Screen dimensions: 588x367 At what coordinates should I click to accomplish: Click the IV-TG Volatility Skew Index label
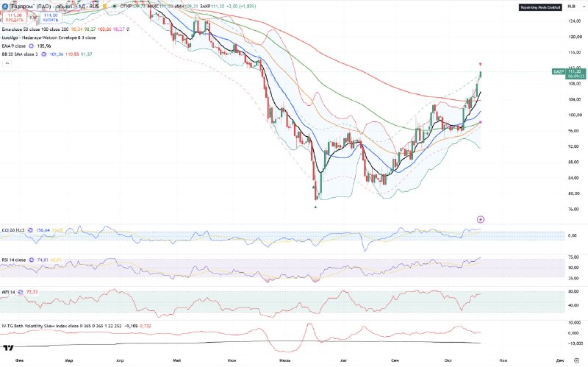pos(62,326)
